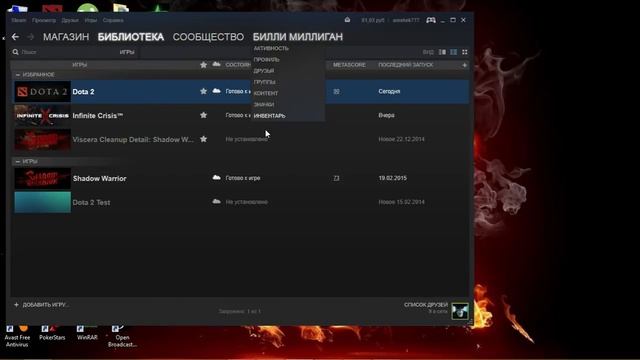Sort by ИГРЫ column header

[80, 65]
